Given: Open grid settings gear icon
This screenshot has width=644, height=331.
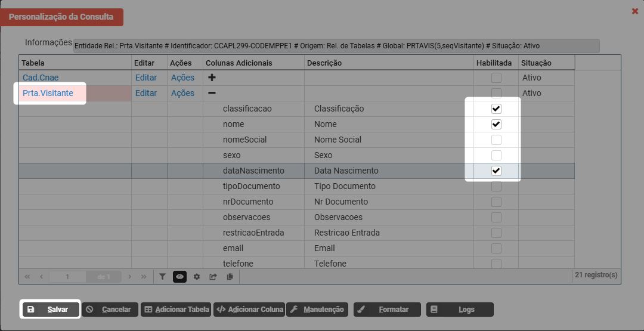Looking at the screenshot, I should [x=196, y=277].
